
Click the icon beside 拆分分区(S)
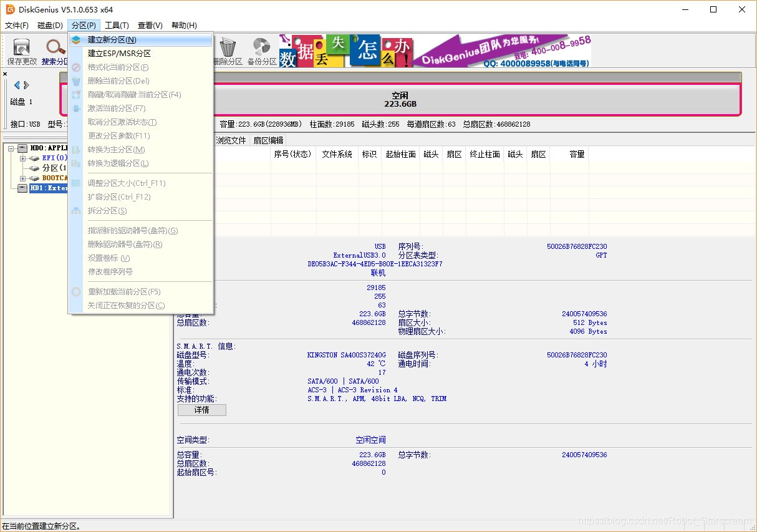76,211
